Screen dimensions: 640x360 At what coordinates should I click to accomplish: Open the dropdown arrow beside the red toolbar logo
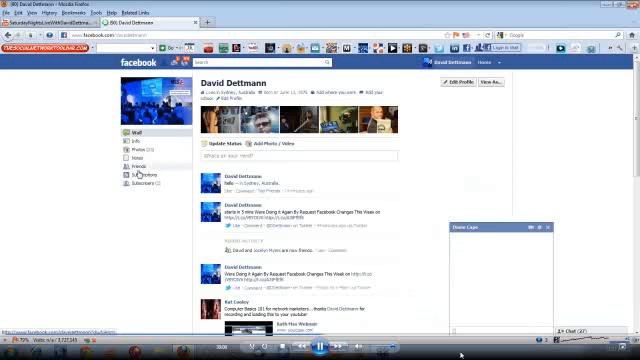[93, 48]
